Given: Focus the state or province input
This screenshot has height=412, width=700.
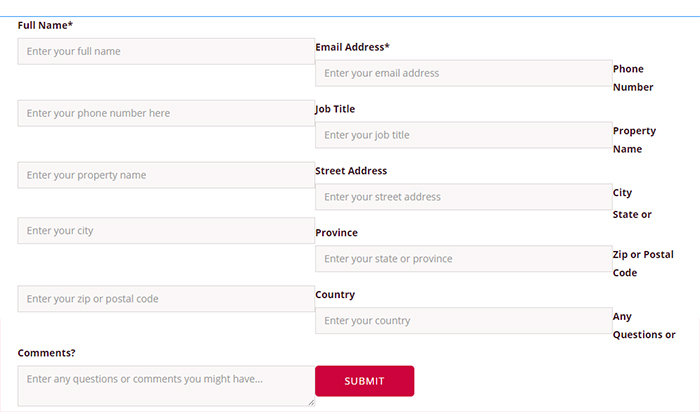Looking at the screenshot, I should coord(464,259).
